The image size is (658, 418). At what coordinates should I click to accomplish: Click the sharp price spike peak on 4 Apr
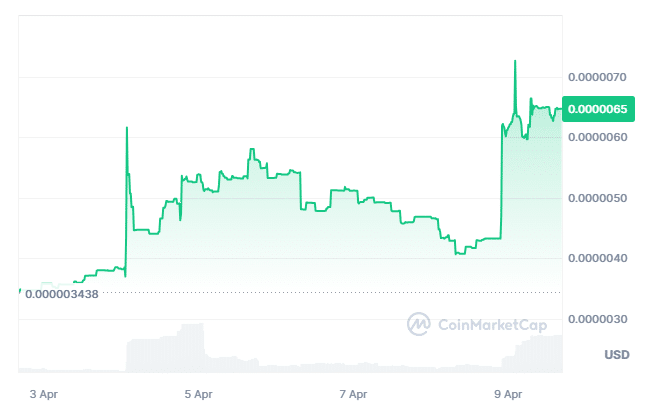tap(127, 128)
